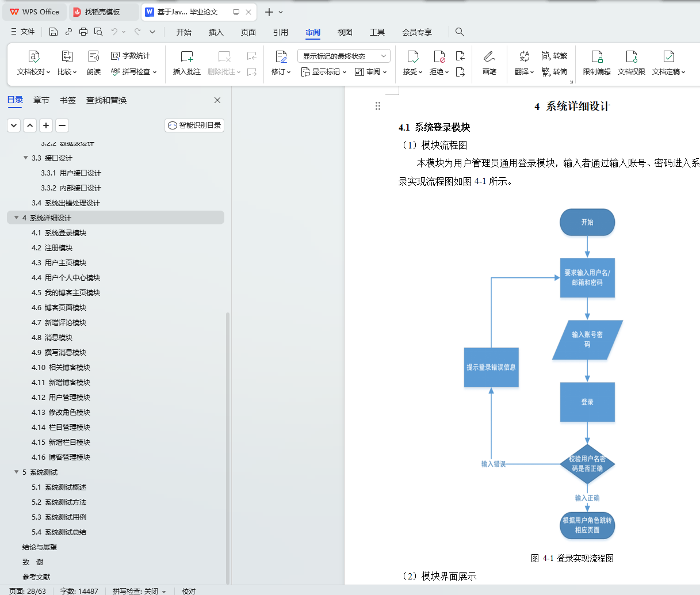
Task: Open the 查找和替换 navigation tab
Action: (106, 100)
